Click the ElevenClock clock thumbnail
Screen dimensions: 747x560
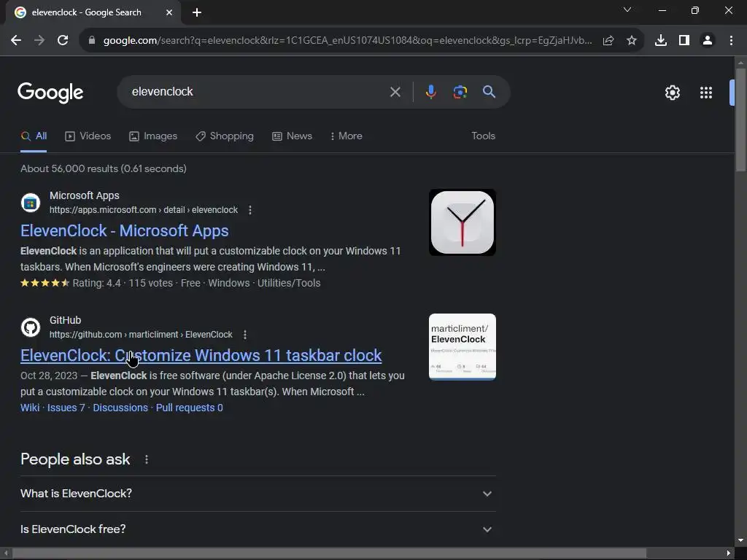coord(462,222)
